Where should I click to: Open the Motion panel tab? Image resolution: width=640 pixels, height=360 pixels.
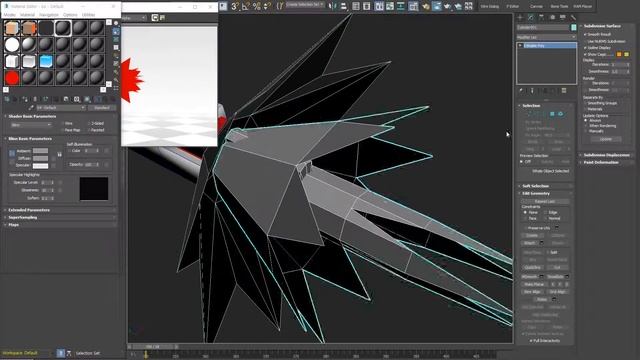[552, 18]
